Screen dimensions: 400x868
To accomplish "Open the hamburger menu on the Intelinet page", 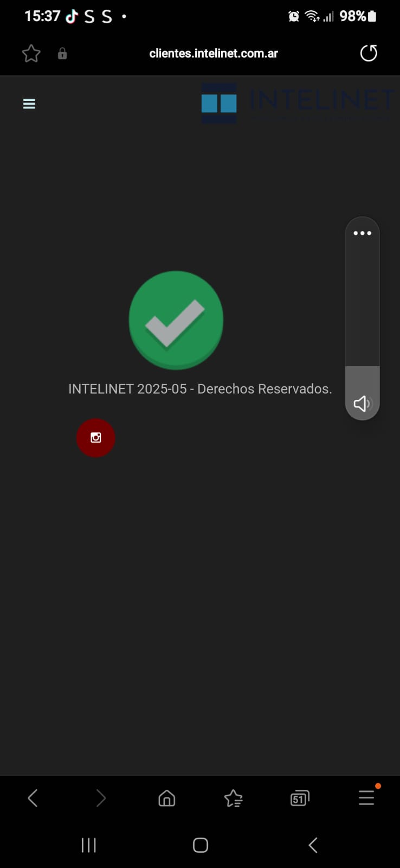I will click(29, 104).
